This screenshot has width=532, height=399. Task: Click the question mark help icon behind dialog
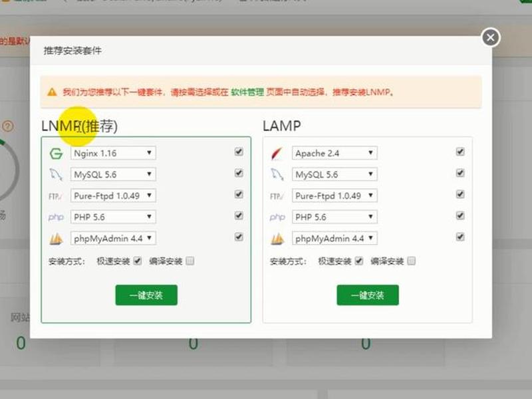[x=8, y=126]
